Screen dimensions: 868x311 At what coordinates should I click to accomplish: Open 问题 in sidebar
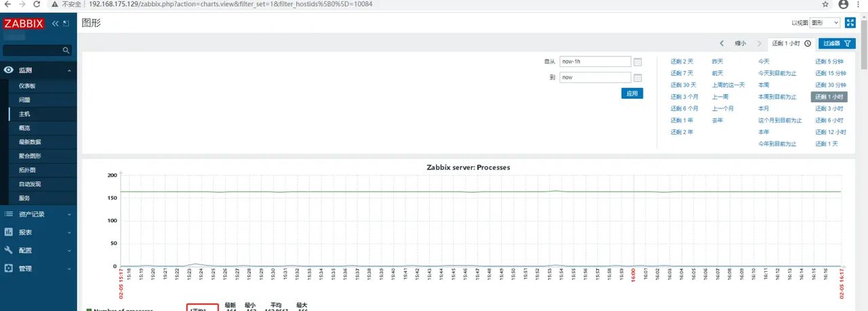[24, 100]
